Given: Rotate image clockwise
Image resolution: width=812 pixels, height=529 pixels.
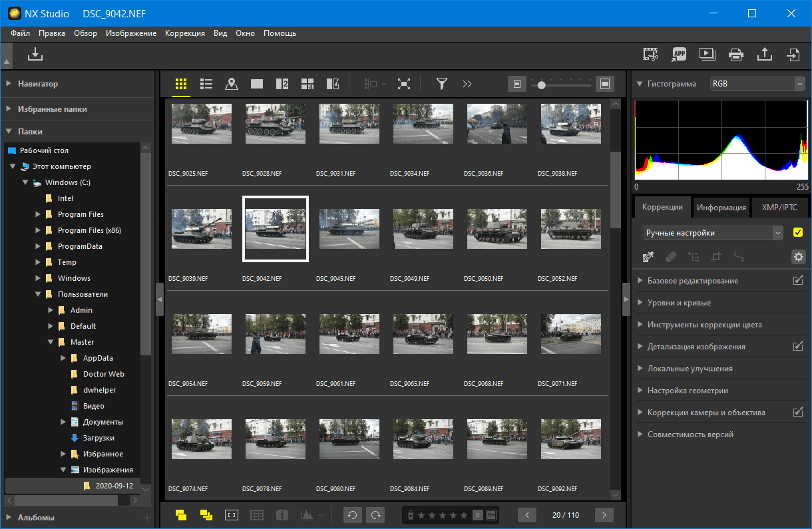Looking at the screenshot, I should 376,514.
